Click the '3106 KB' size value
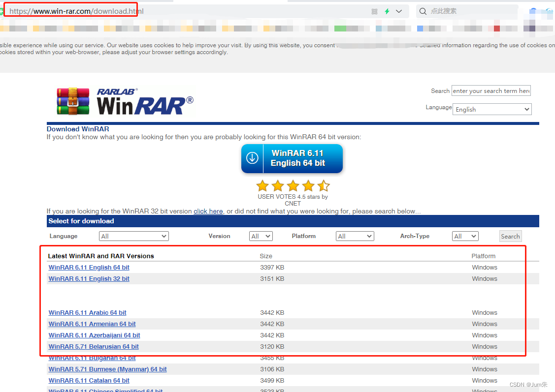 pos(272,369)
